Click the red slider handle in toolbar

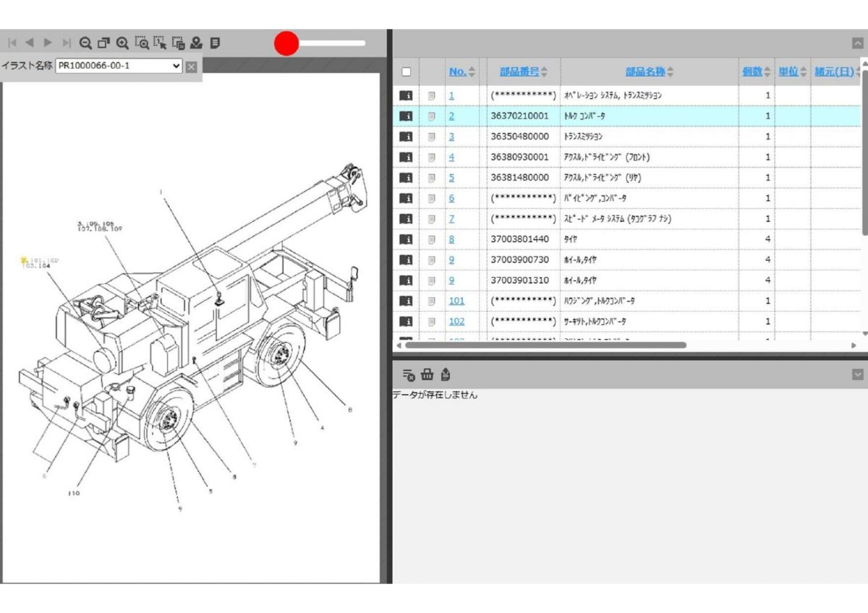(x=287, y=43)
